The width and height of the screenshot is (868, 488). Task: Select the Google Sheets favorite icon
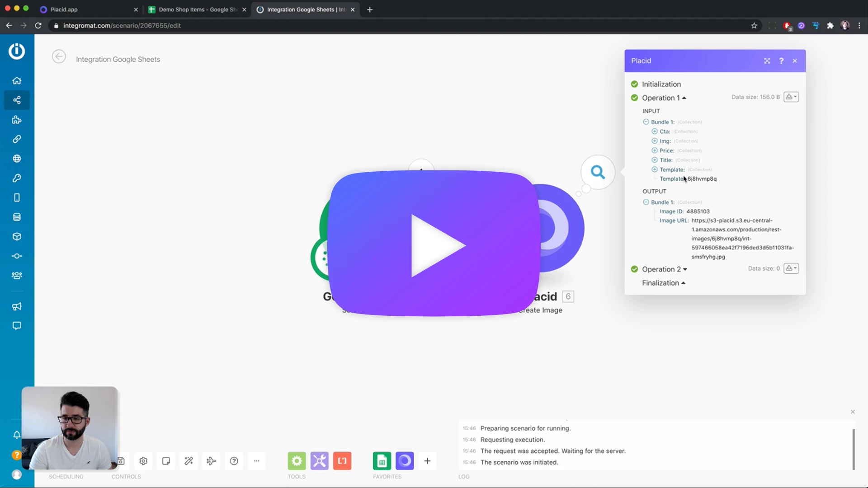382,461
